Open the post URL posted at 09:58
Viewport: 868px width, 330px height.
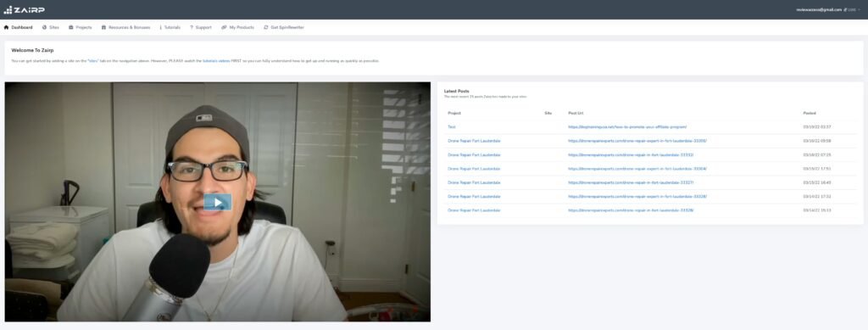click(x=637, y=141)
